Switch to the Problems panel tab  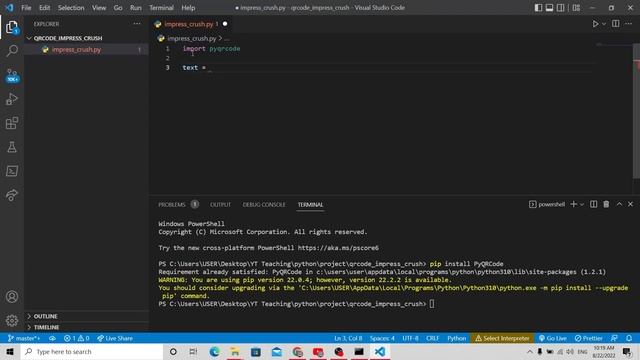click(x=172, y=204)
